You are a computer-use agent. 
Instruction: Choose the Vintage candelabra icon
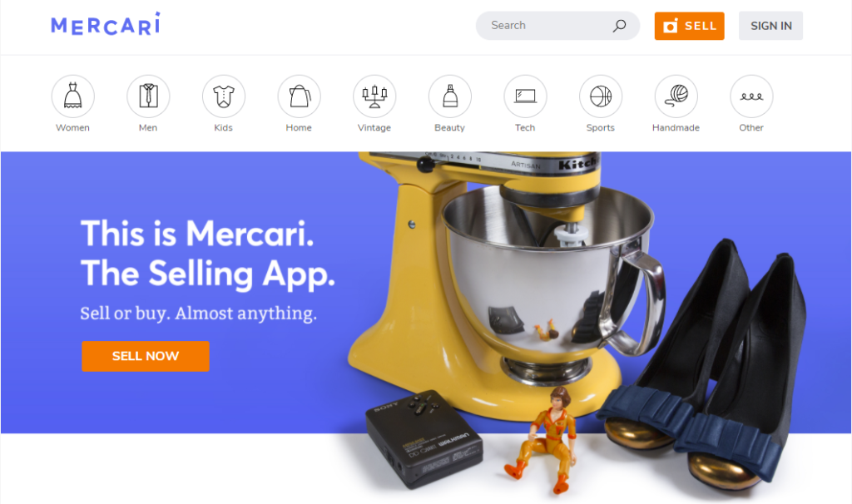374,96
